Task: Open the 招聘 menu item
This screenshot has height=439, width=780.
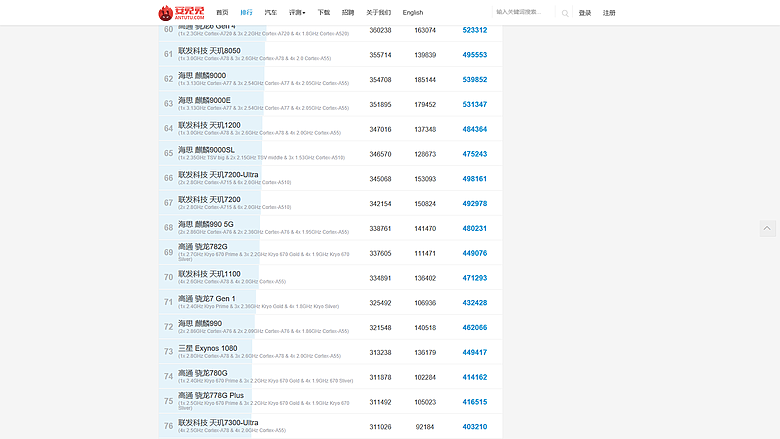Action: [348, 12]
